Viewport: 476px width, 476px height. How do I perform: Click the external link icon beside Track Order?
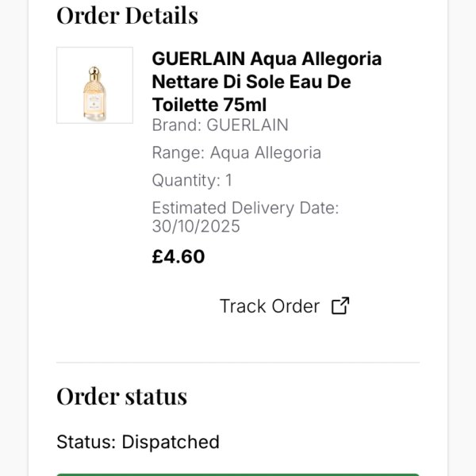pyautogui.click(x=340, y=306)
